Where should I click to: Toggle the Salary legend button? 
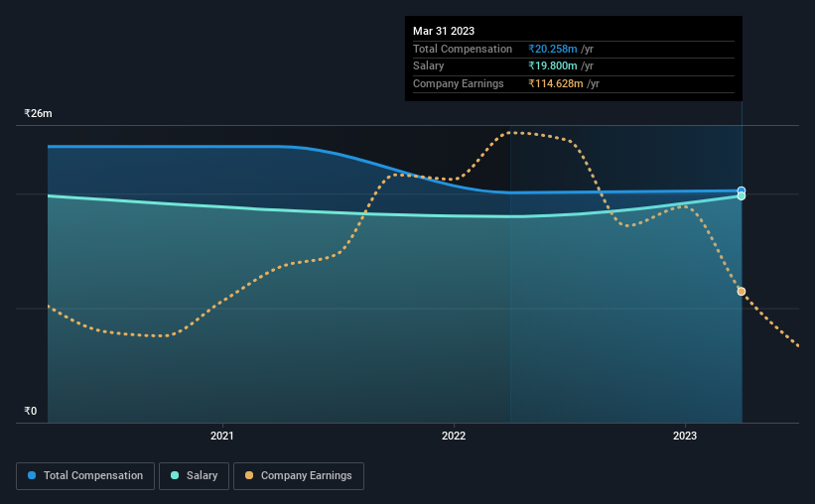pyautogui.click(x=194, y=476)
